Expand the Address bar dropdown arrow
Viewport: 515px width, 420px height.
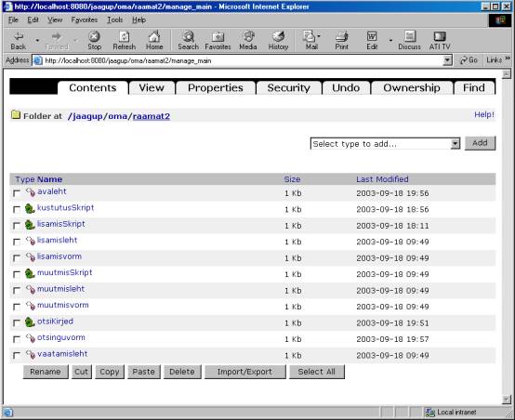point(447,60)
